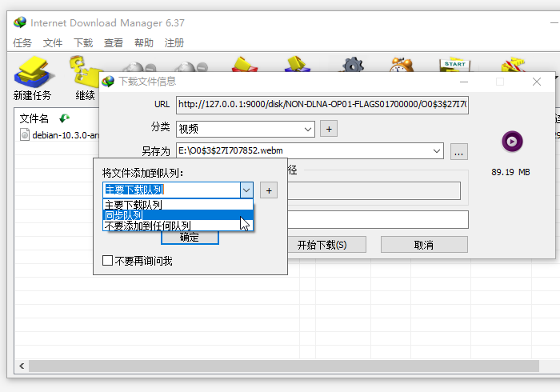Click the alarm clock scheduler icon

[x=402, y=65]
